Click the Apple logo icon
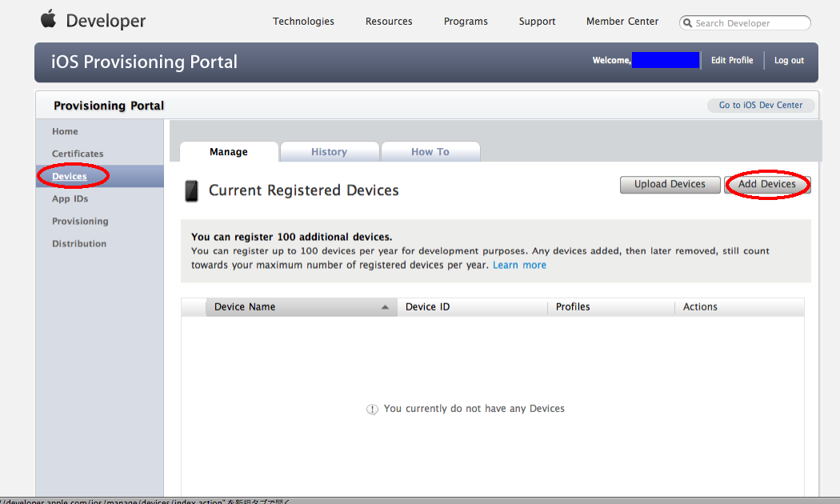 (49, 19)
